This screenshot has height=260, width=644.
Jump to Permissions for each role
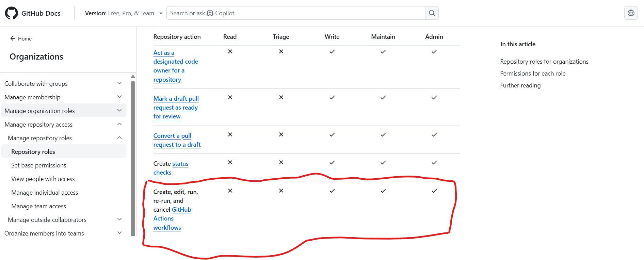tap(533, 74)
